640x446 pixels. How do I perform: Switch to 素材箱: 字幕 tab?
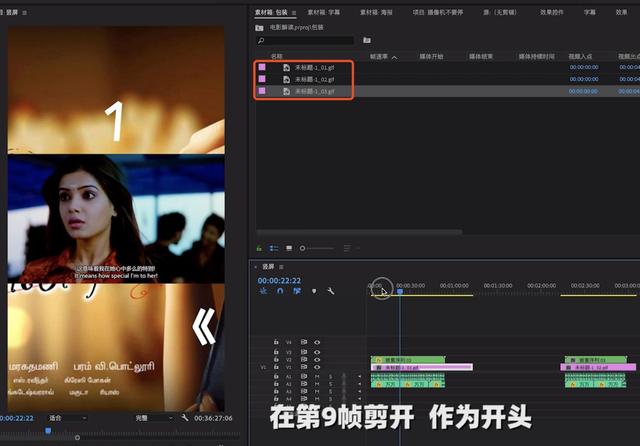pyautogui.click(x=324, y=12)
